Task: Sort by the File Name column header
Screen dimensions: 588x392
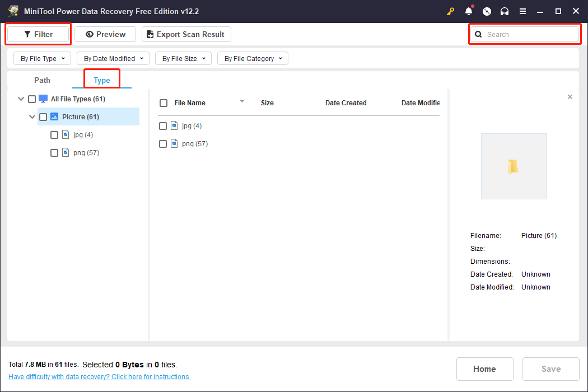Action: point(190,103)
